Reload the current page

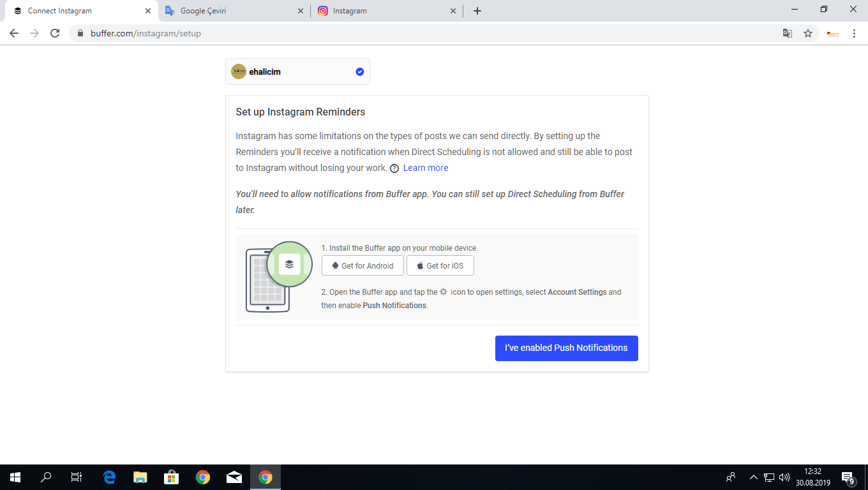pos(55,33)
